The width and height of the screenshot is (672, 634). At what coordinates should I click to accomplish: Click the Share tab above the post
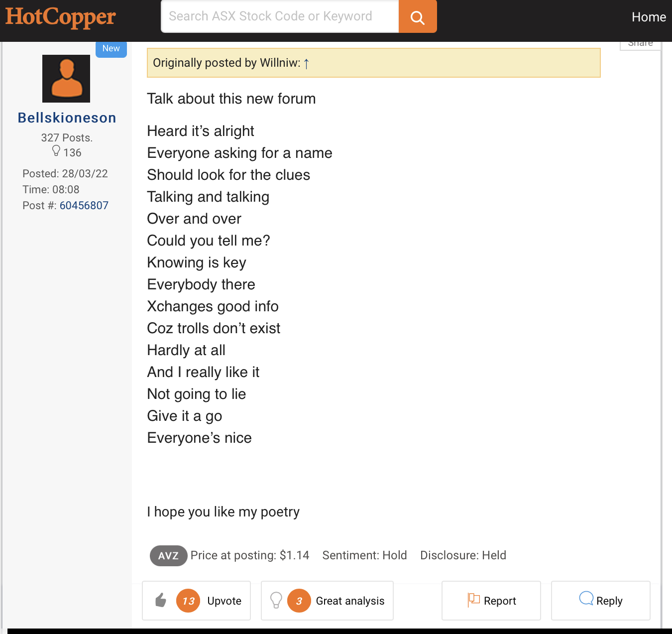[640, 44]
